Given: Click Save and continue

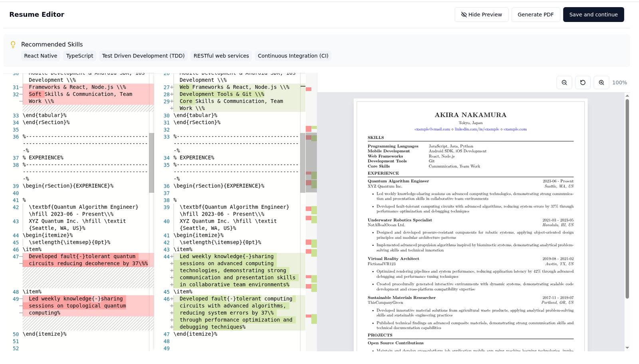Looking at the screenshot, I should (593, 15).
